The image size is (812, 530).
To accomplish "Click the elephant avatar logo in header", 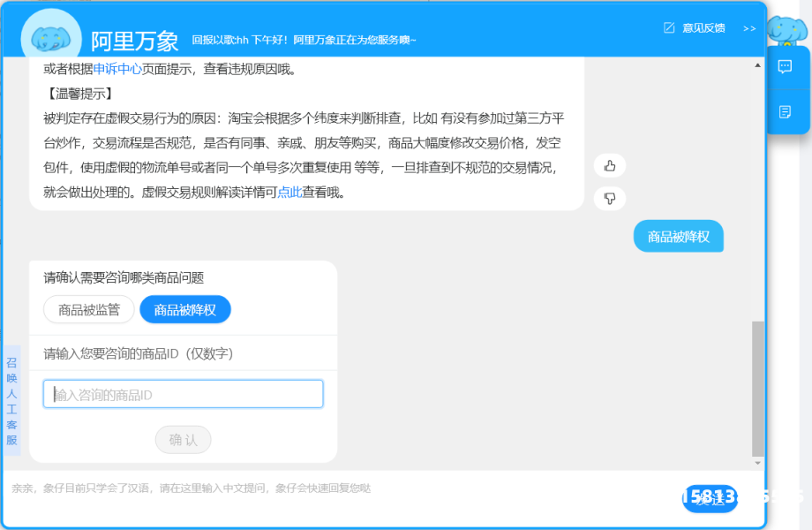I will [50, 39].
